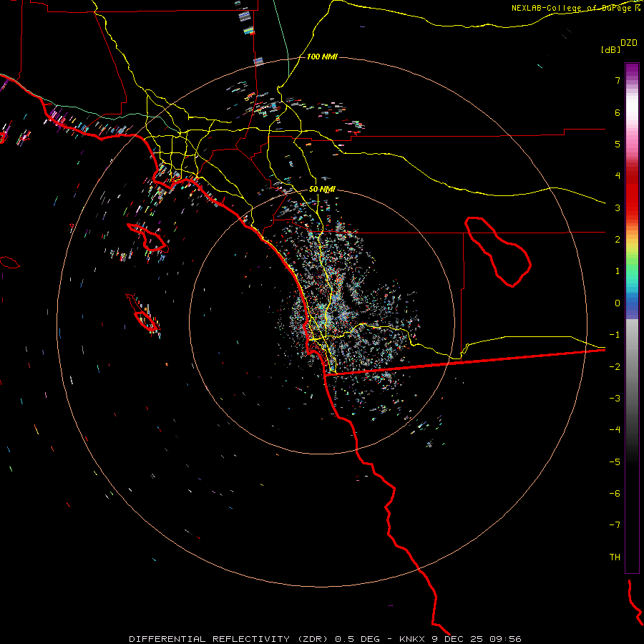The image size is (644, 644).
Task: Click the DZD colorbar title
Action: tap(629, 43)
